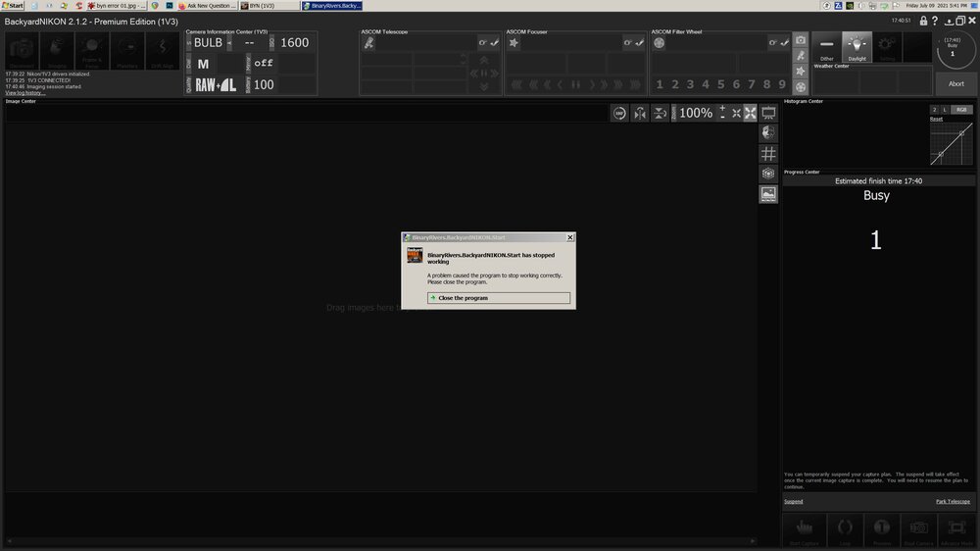
Task: Switch to Ask New Question taskbar item
Action: pyautogui.click(x=207, y=6)
